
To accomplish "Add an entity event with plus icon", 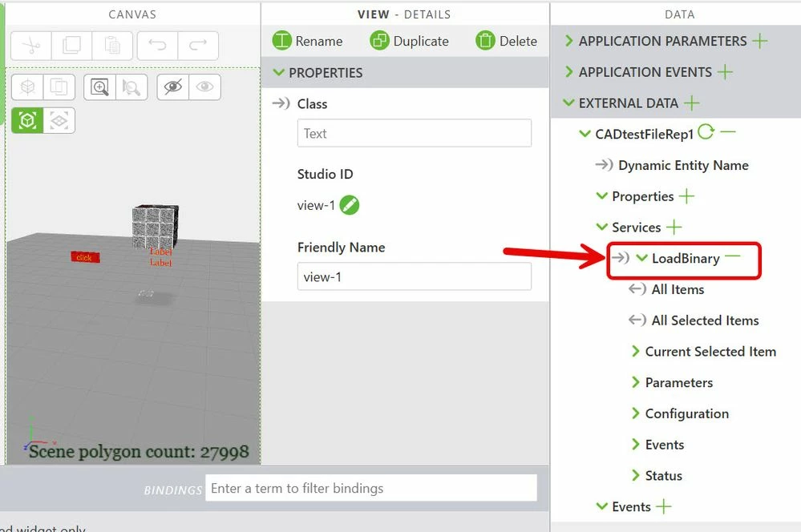I will pyautogui.click(x=664, y=506).
